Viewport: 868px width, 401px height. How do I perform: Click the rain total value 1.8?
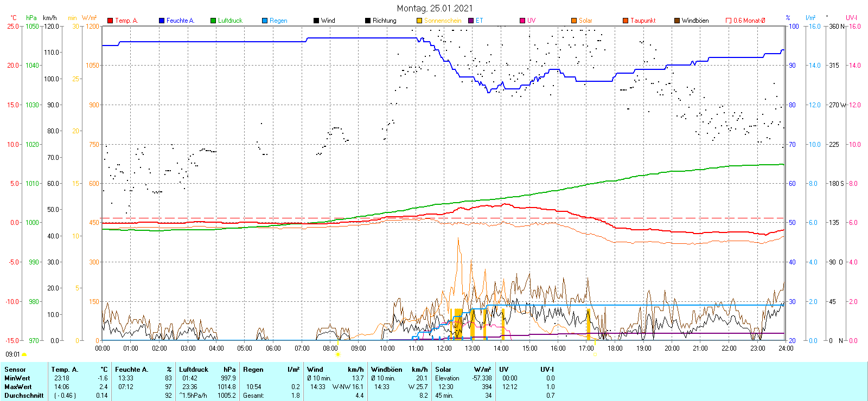295,396
